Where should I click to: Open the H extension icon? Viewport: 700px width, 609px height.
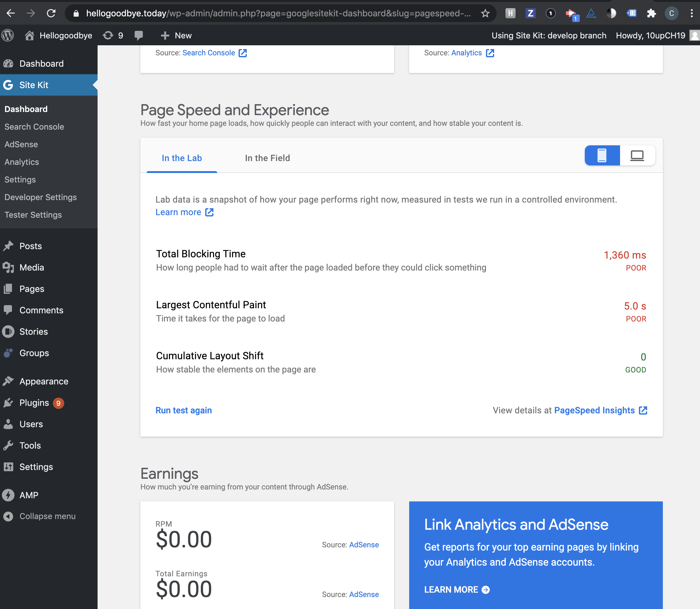(510, 13)
